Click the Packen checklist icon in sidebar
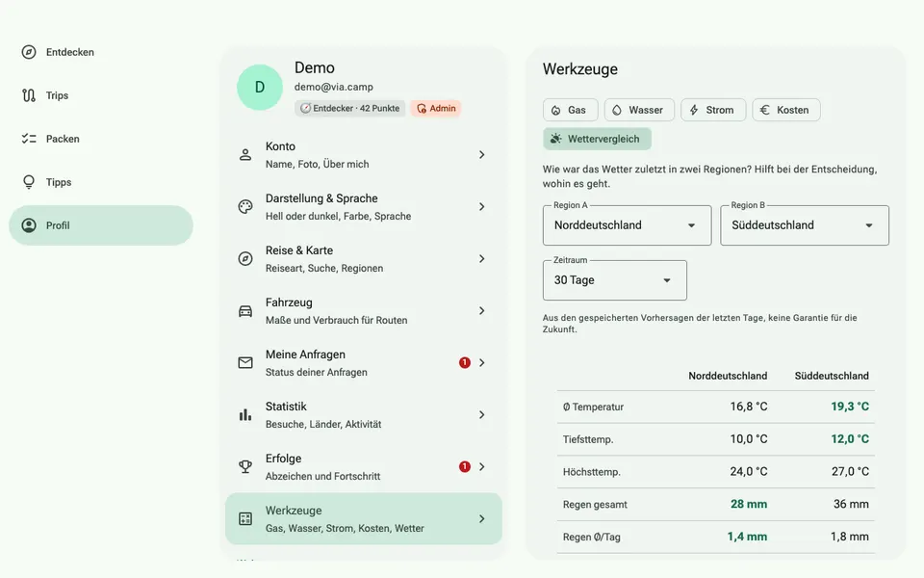The width and height of the screenshot is (924, 578). (29, 139)
